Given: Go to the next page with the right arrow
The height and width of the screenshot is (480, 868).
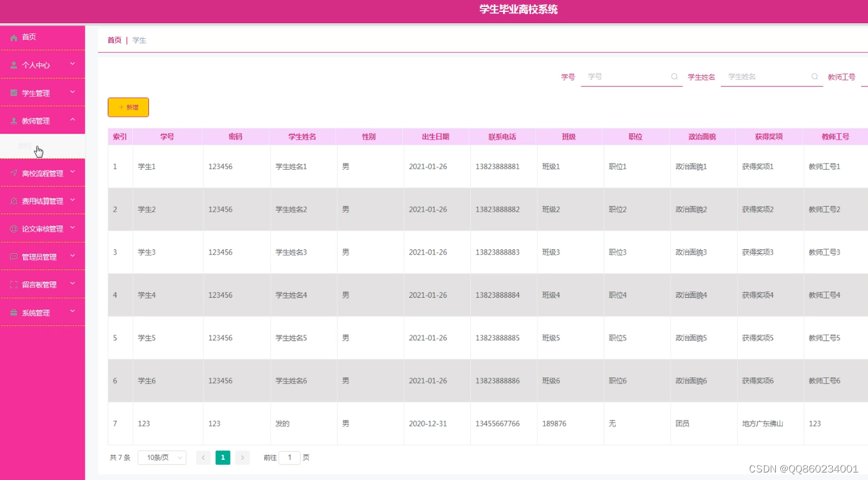Looking at the screenshot, I should [242, 457].
